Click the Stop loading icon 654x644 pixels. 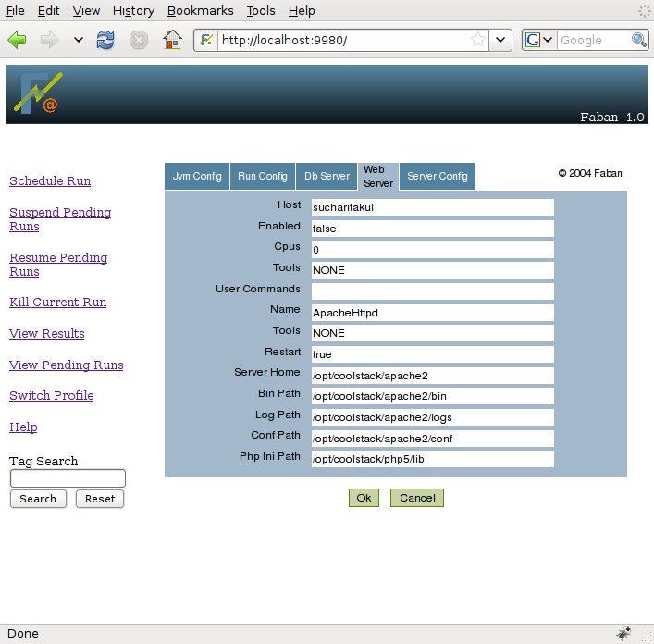click(x=139, y=40)
